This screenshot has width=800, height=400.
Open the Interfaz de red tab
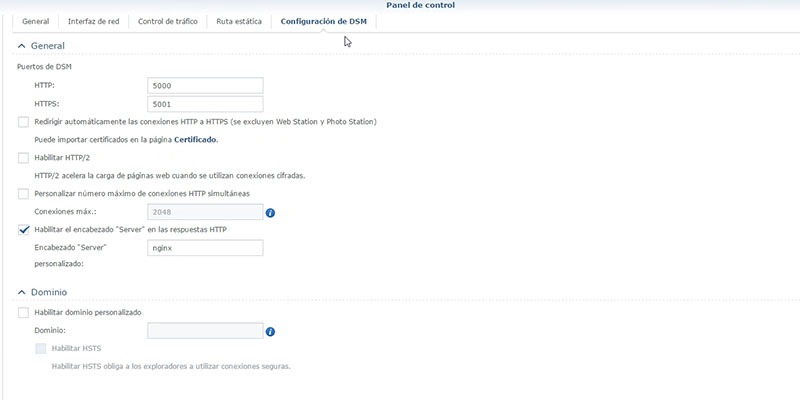(x=93, y=21)
